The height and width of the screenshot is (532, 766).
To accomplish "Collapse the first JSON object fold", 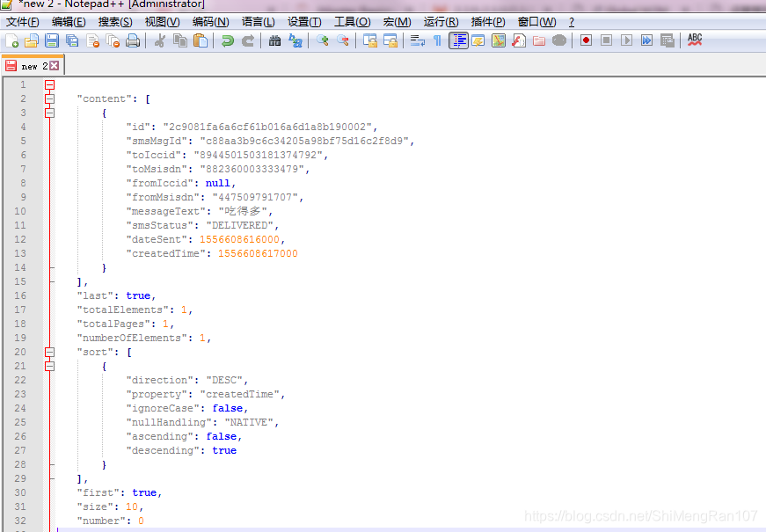I will (49, 113).
